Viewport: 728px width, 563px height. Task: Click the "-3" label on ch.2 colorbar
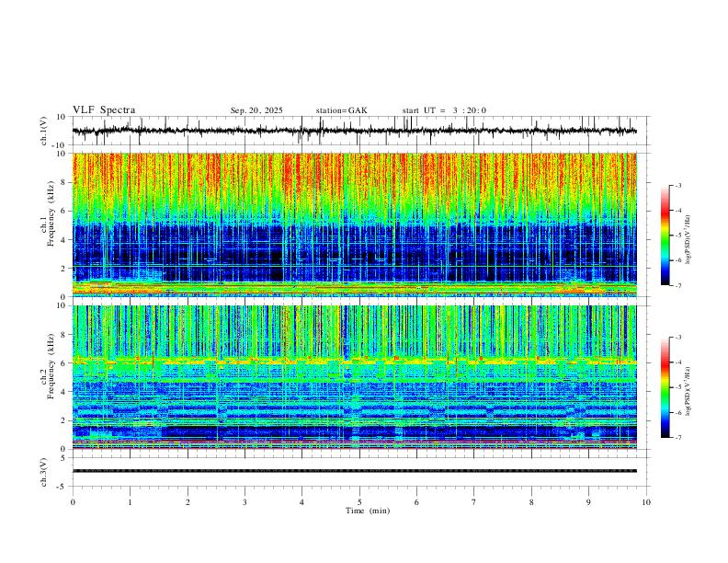click(x=677, y=338)
